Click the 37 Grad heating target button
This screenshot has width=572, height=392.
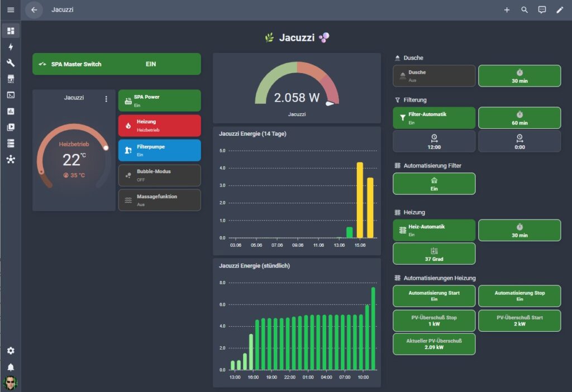click(434, 254)
